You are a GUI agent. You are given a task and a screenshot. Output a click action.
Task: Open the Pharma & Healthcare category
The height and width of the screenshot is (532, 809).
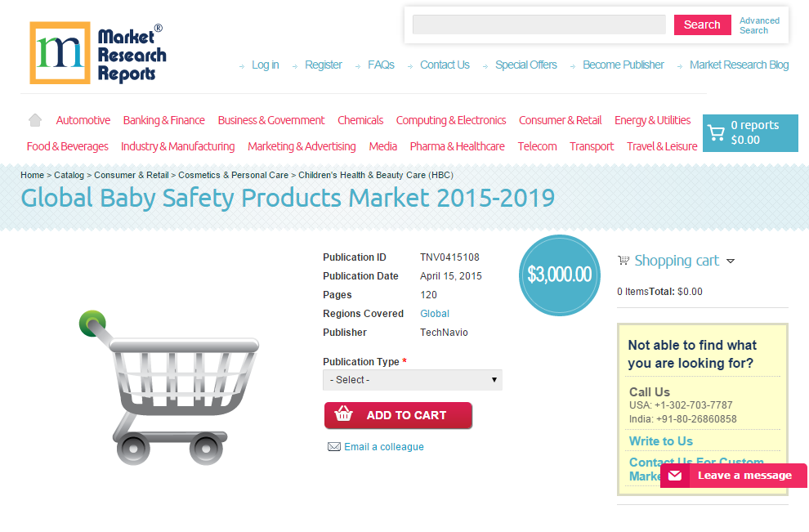(x=457, y=146)
